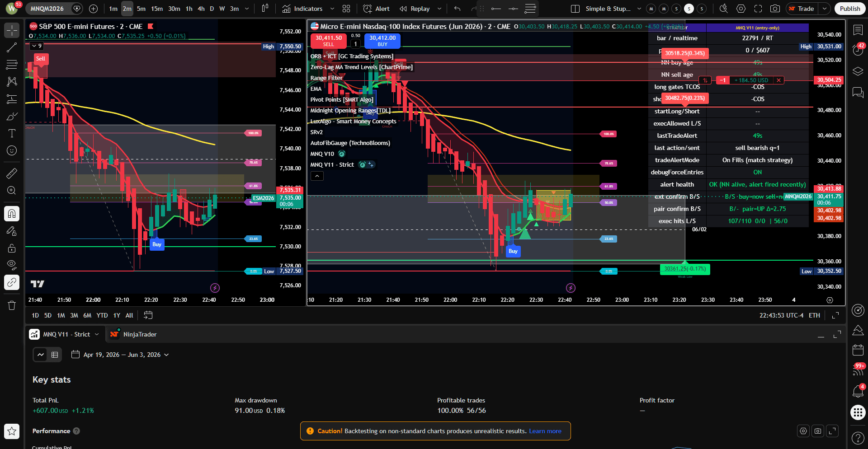
Task: Click the red SELL 30,411.50 button
Action: click(x=329, y=41)
